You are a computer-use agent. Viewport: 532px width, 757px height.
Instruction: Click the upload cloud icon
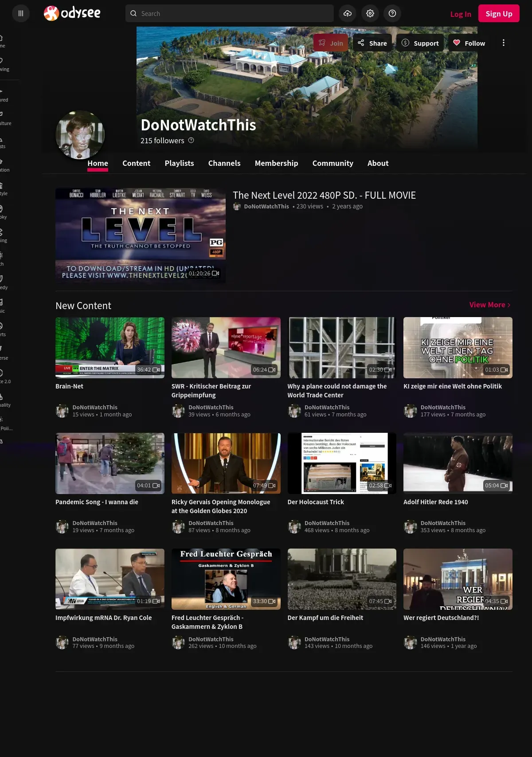point(348,13)
